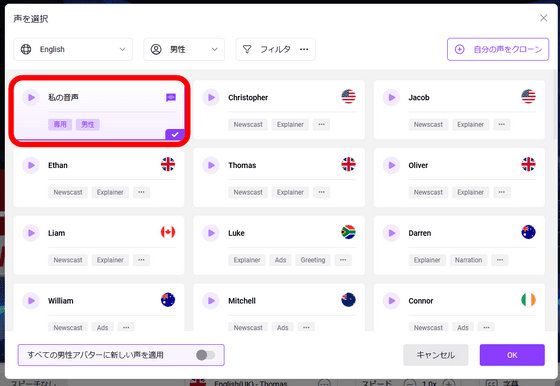The height and width of the screenshot is (386, 560).
Task: Toggle apply new voice to all male avatars
Action: (x=205, y=355)
